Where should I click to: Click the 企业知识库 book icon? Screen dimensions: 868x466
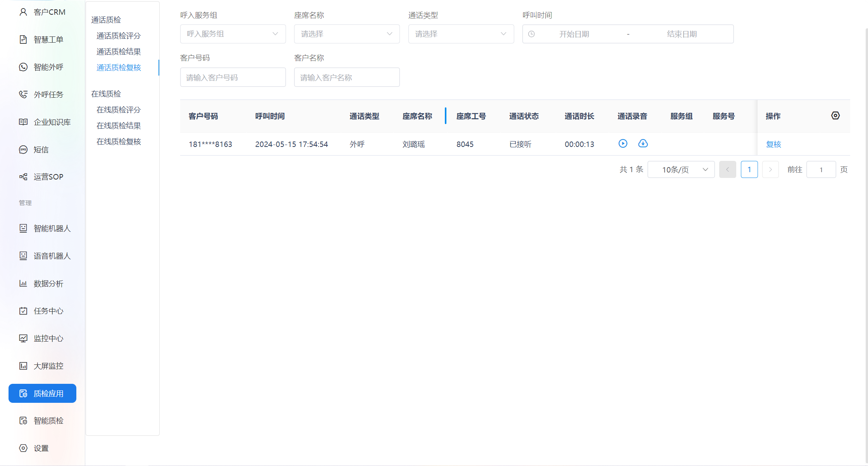23,122
